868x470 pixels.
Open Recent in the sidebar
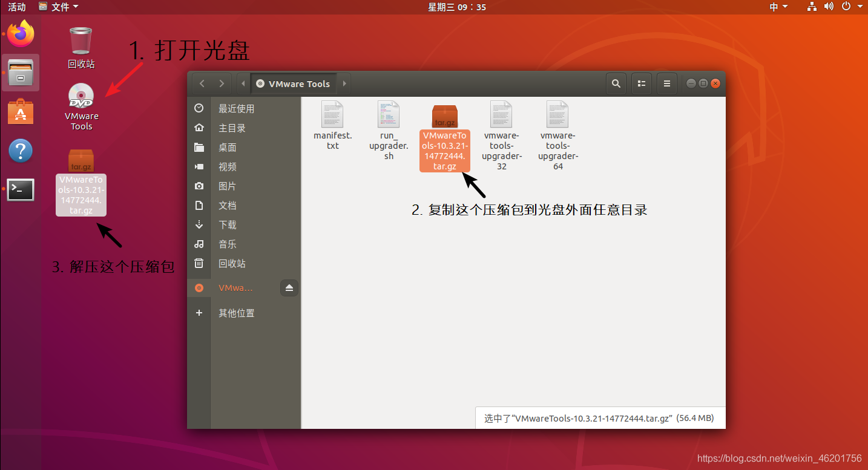(x=244, y=109)
